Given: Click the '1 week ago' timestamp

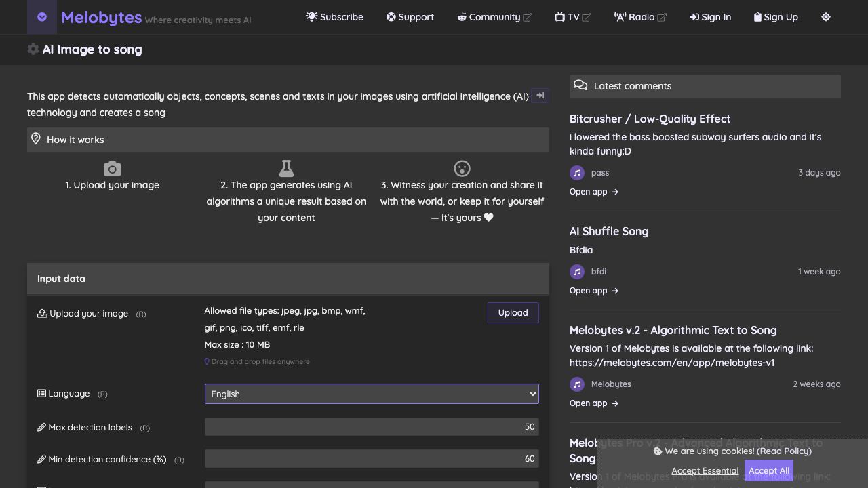Looking at the screenshot, I should 819,272.
